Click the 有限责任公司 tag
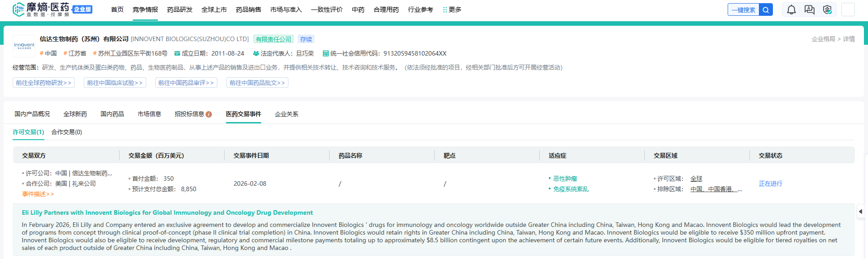This screenshot has height=259, width=868. point(273,39)
